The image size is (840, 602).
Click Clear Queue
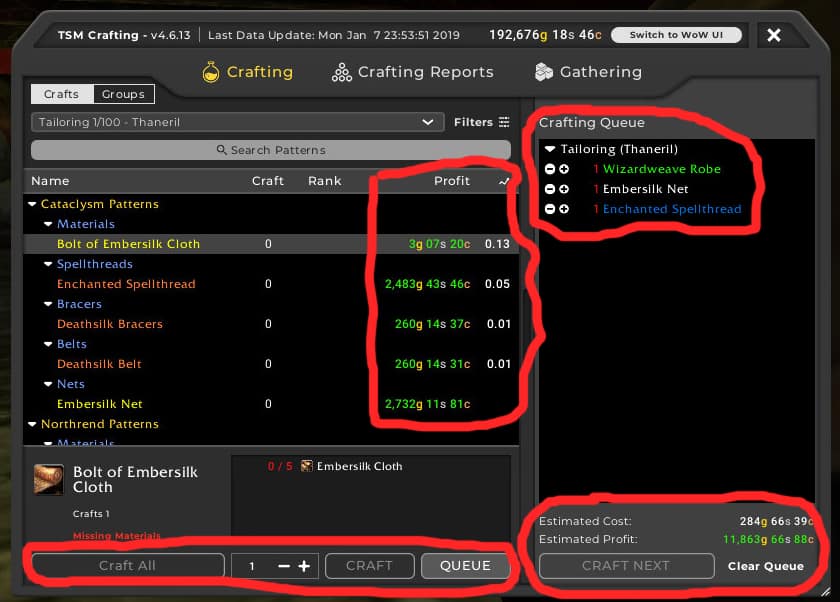[x=766, y=566]
